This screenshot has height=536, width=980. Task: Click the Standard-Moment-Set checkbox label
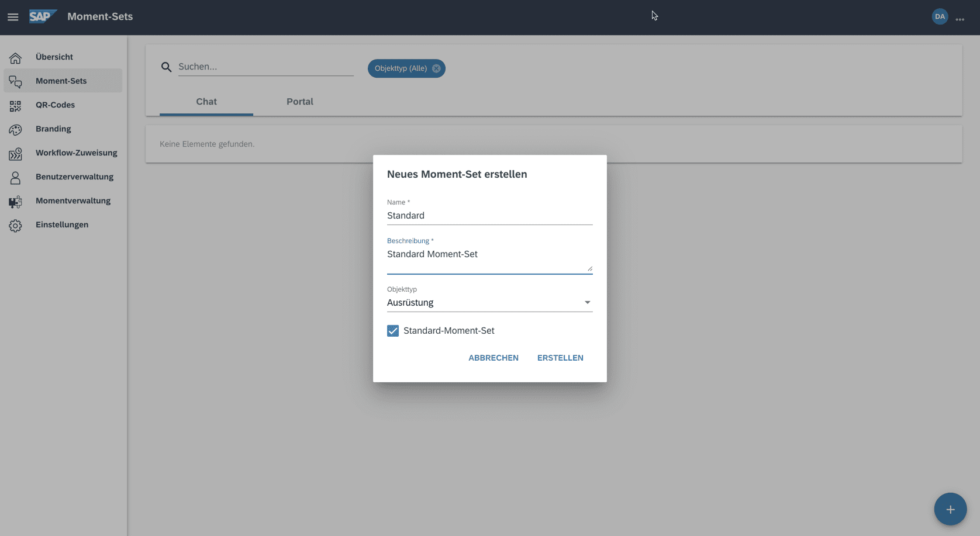point(449,331)
